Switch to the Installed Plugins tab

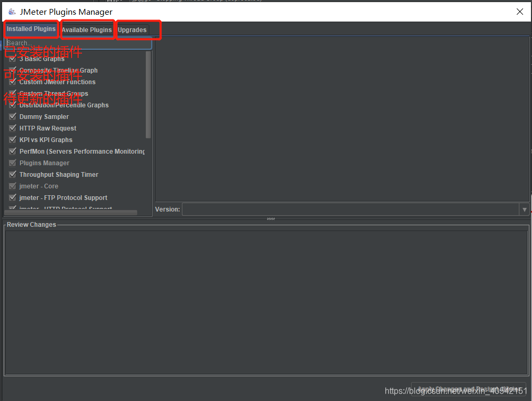[31, 29]
